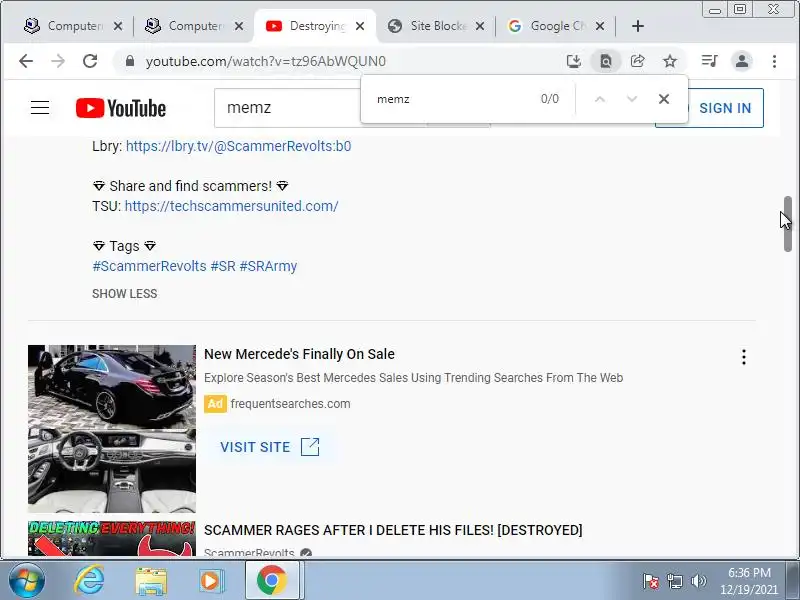800x600 pixels.
Task: Open the Action Center flag icon
Action: [x=651, y=581]
